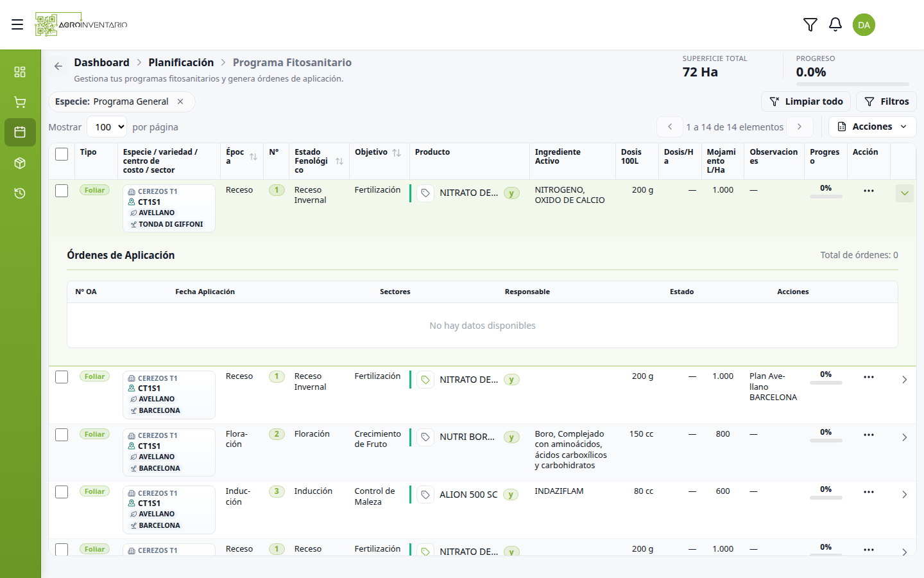Expand the Plan Avellano BARCELONA row

905,380
